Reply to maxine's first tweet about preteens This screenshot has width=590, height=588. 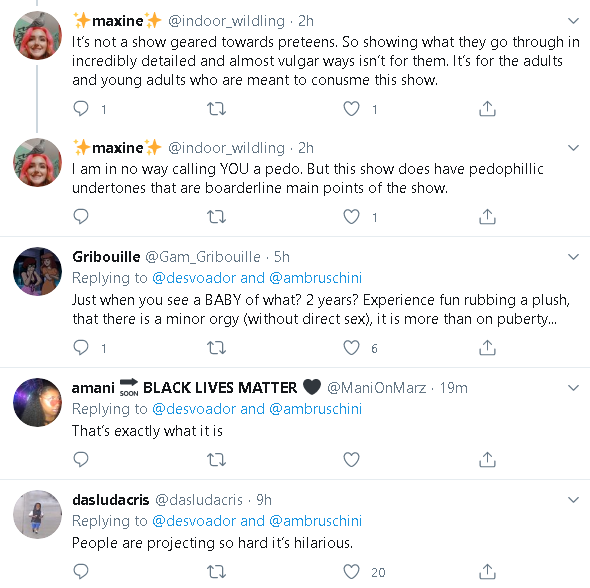[x=81, y=108]
